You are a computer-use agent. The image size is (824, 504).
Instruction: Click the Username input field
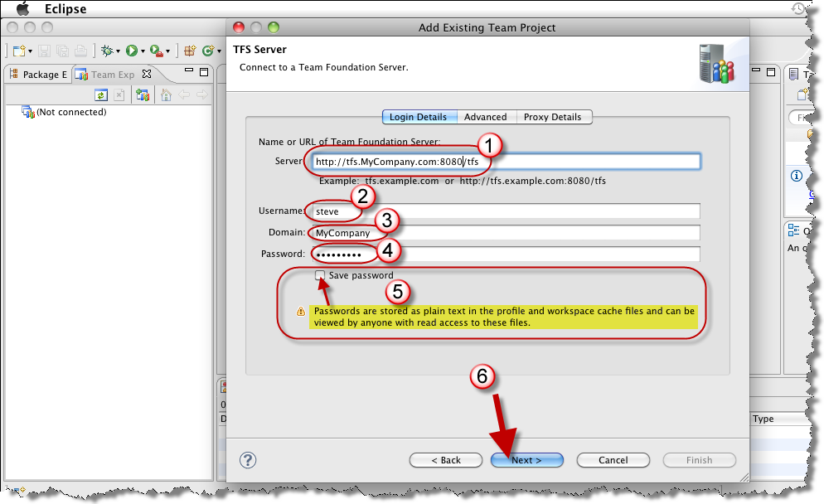point(506,211)
